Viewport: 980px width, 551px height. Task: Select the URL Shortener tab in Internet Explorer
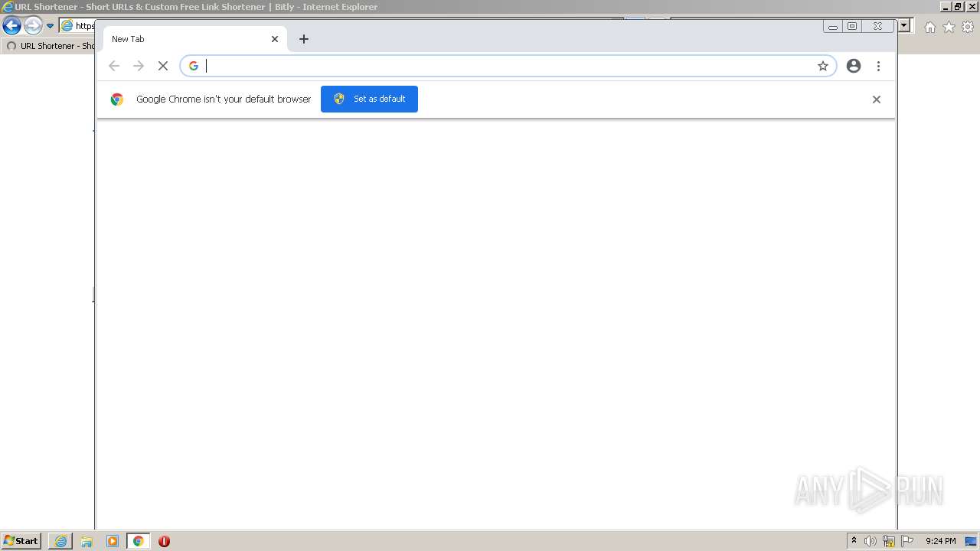(x=50, y=46)
